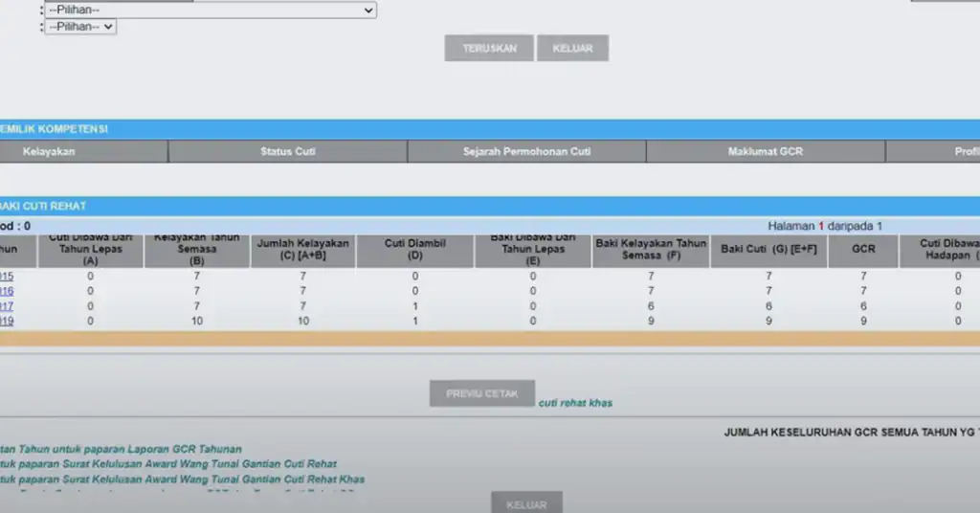Click the TERUSKAN button
This screenshot has height=513, width=980.
[489, 48]
